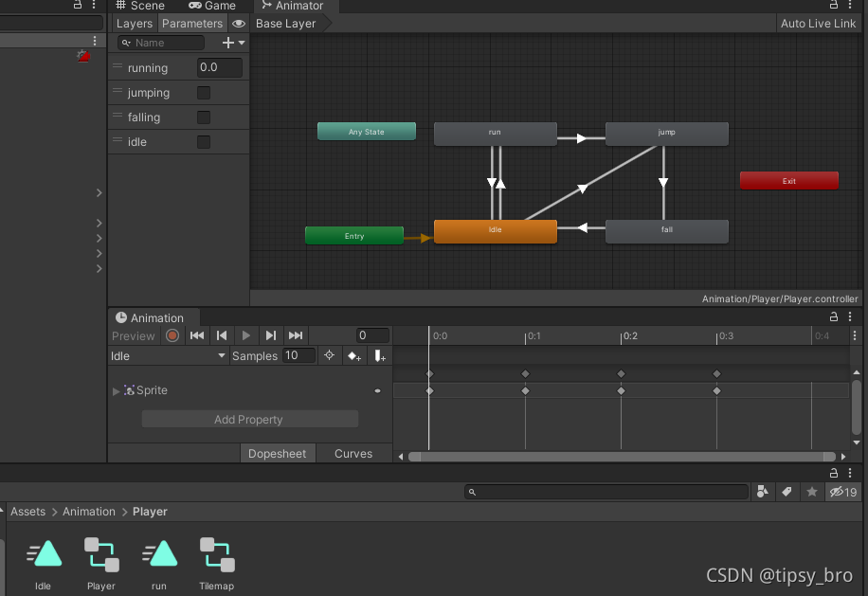Click the filter by selection icon
The width and height of the screenshot is (868, 596).
(330, 355)
